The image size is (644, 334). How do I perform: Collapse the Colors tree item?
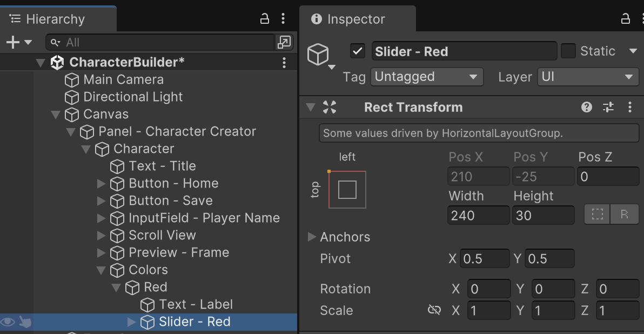click(x=101, y=270)
